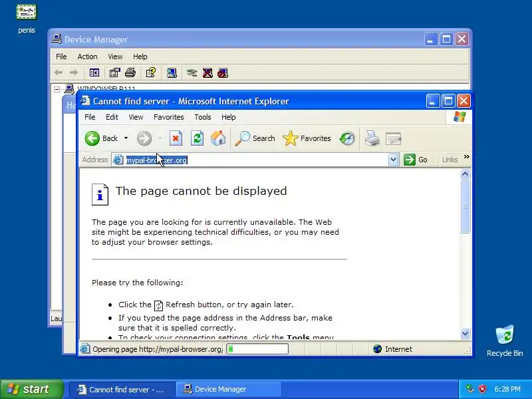Click Device Manager's Print icon
This screenshot has height=399, width=532.
click(130, 72)
